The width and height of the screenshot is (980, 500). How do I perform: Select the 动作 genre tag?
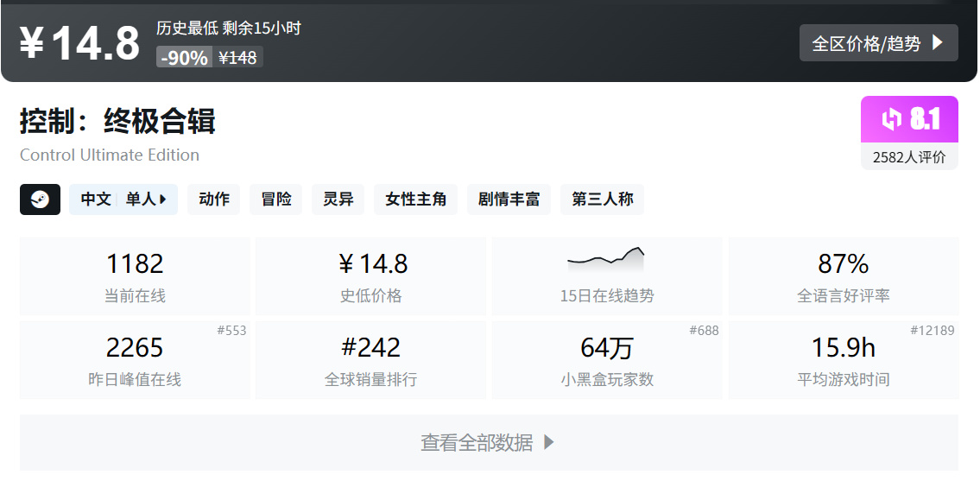click(x=214, y=199)
